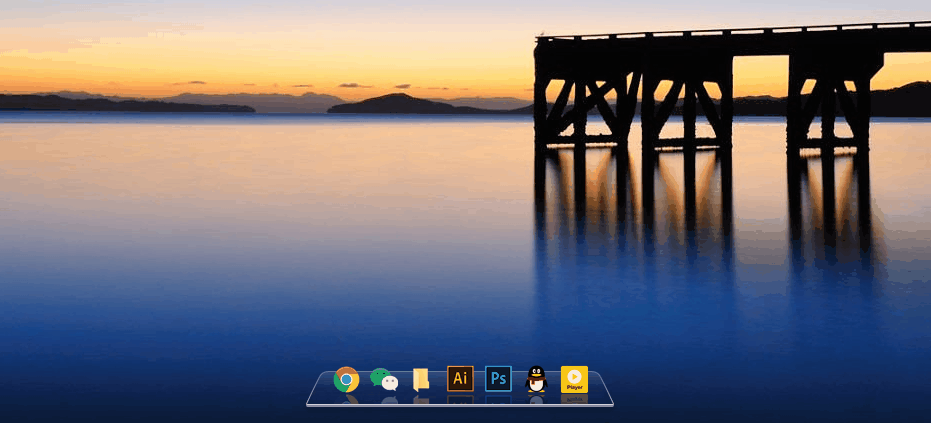Viewport: 931px width, 423px height.
Task: Launch Adobe Illustrator from the dock
Action: 460,378
